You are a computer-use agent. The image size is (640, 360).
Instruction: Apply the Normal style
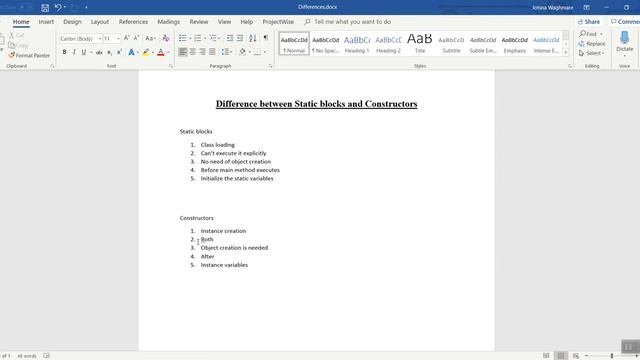294,44
